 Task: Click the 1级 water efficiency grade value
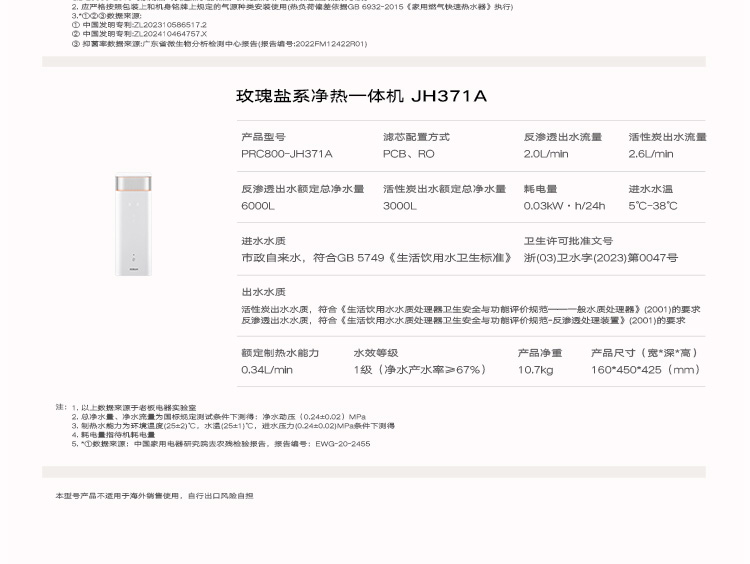[420, 370]
